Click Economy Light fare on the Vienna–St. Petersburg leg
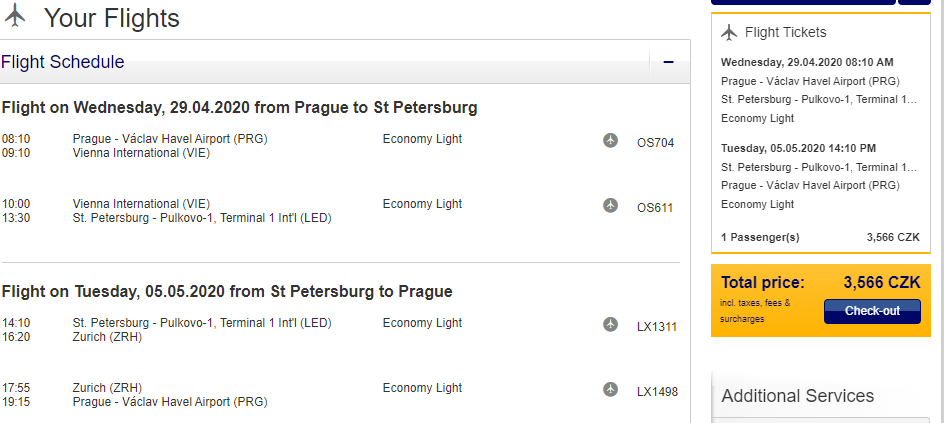Screen dimensions: 944x423 point(422,204)
